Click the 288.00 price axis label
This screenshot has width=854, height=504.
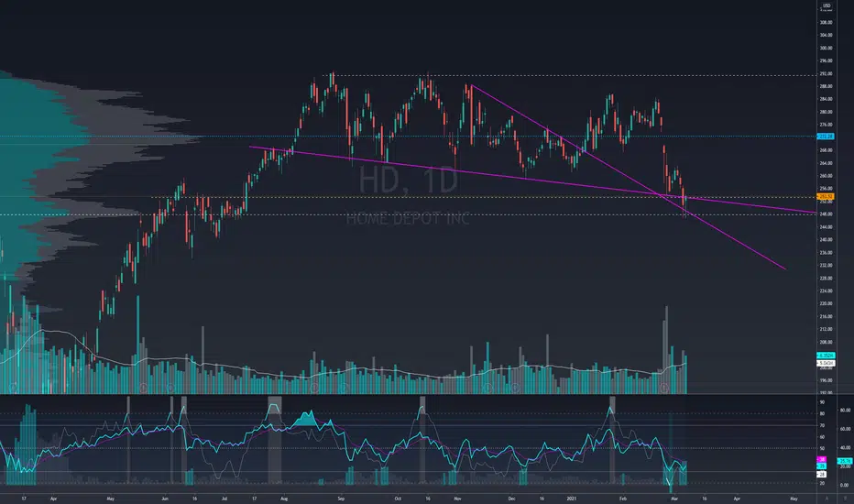[x=826, y=86]
